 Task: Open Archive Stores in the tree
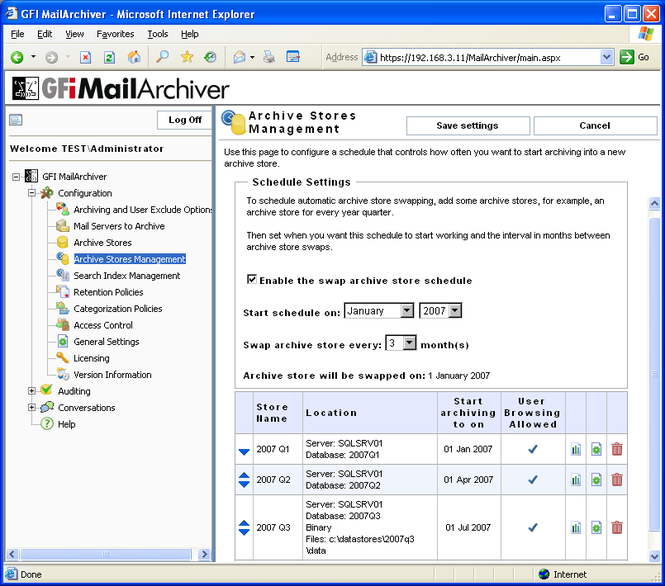coord(103,243)
